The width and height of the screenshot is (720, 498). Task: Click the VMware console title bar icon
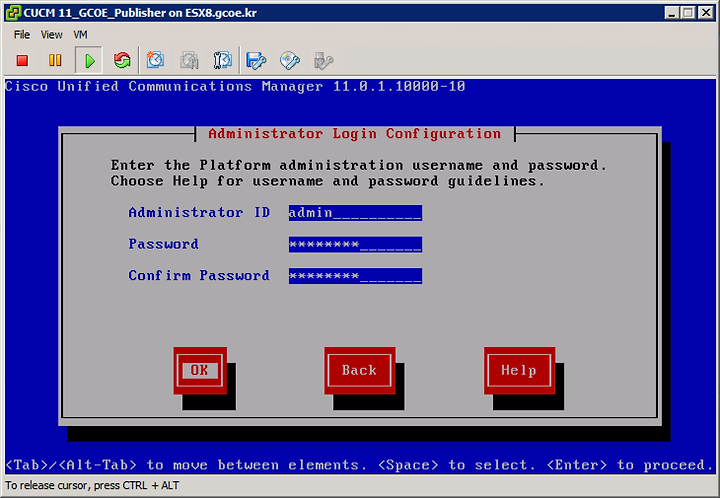(13, 13)
